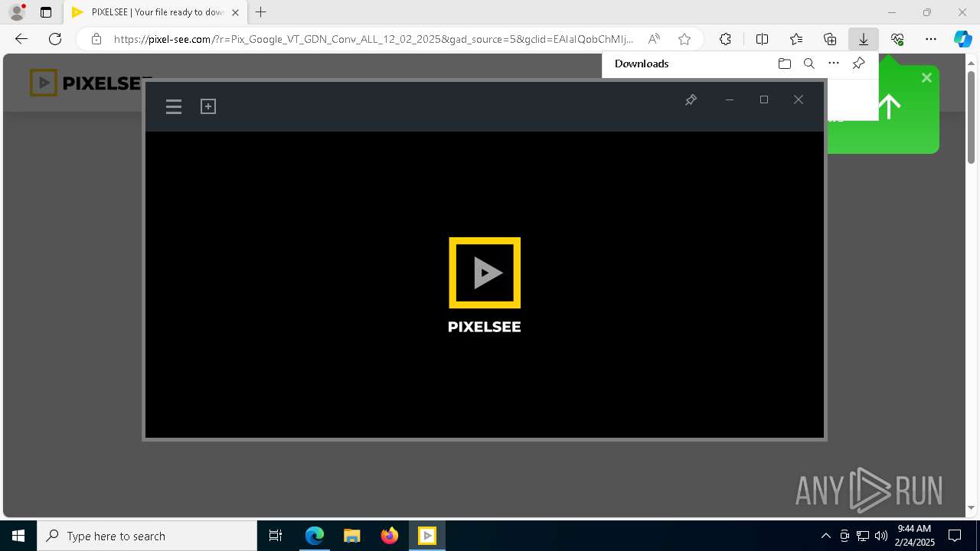Click the Edge profile avatar
The width and height of the screenshot is (980, 551).
pos(17,12)
